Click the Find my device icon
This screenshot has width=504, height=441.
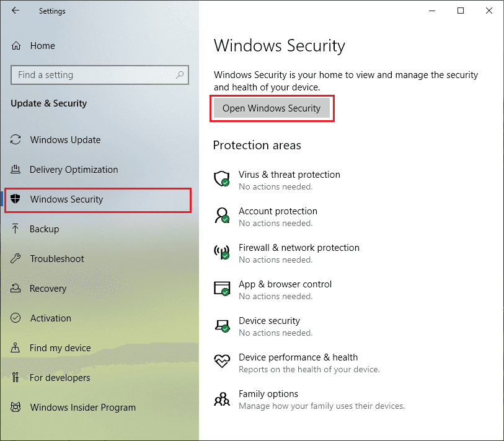tap(15, 347)
